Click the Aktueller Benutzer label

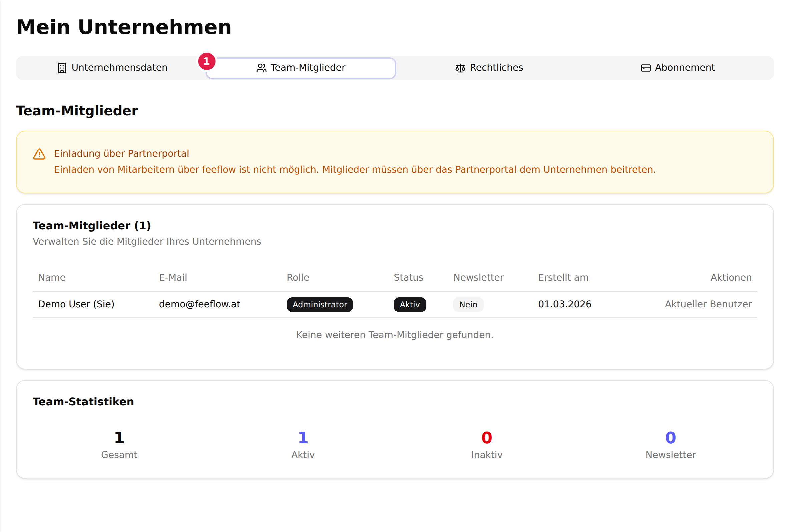708,304
